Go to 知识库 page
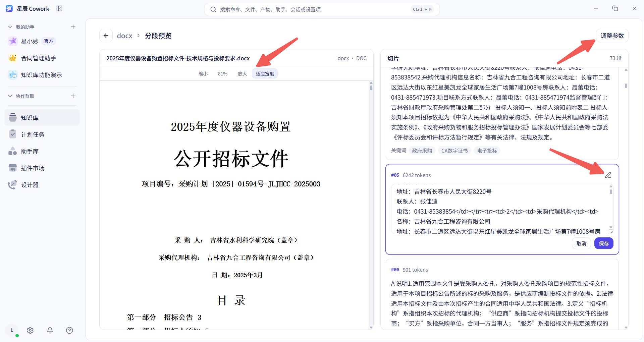The width and height of the screenshot is (644, 342). pyautogui.click(x=42, y=118)
